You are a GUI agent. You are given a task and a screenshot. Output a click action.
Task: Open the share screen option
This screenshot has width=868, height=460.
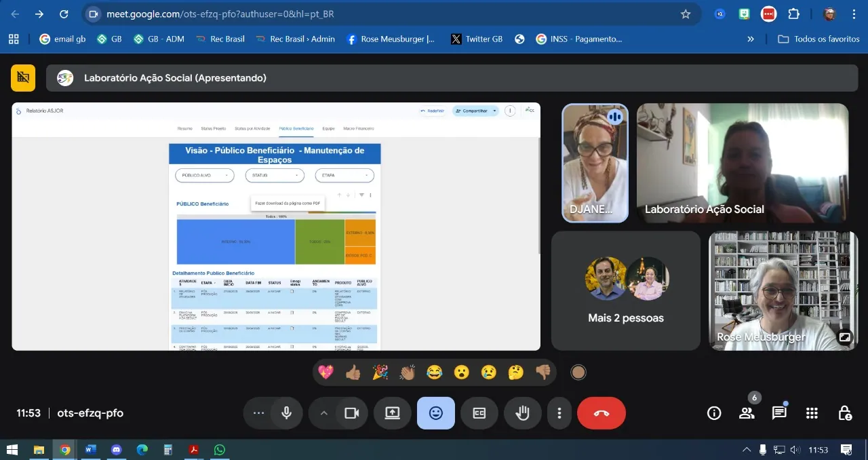coord(393,413)
